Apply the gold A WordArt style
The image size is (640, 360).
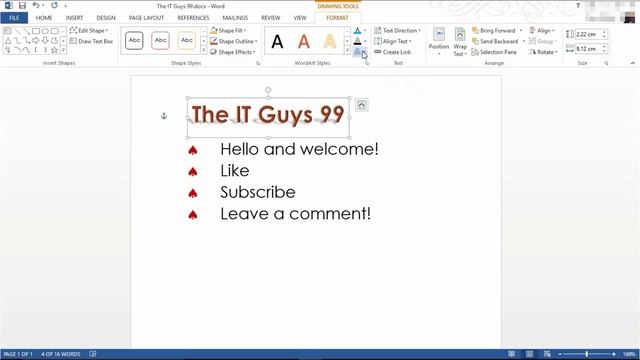coord(330,41)
